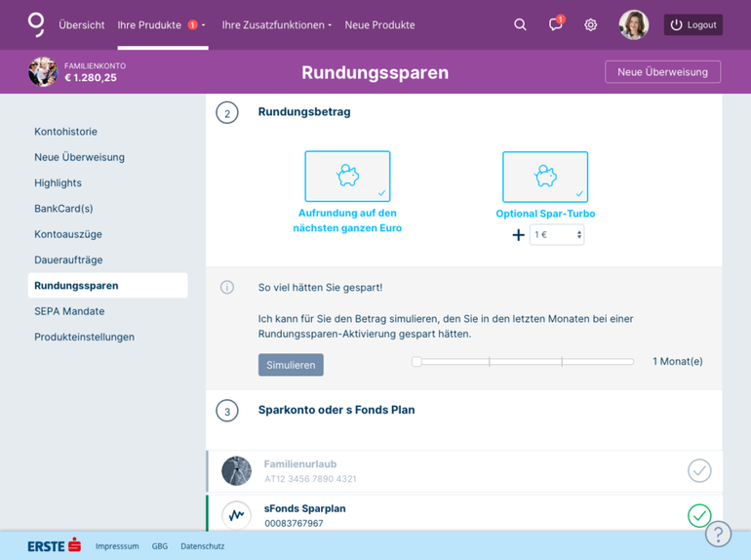
Task: Click the 'Aufrundung auf den nächsten ganzen Euro' label
Action: point(347,220)
